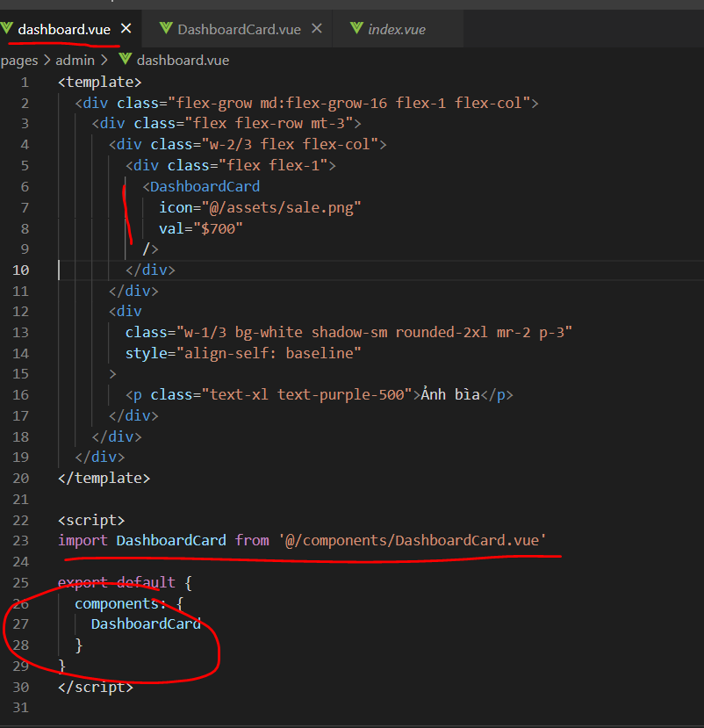Open the index.vue preview tab
Viewport: 704px width, 728px height.
(396, 30)
